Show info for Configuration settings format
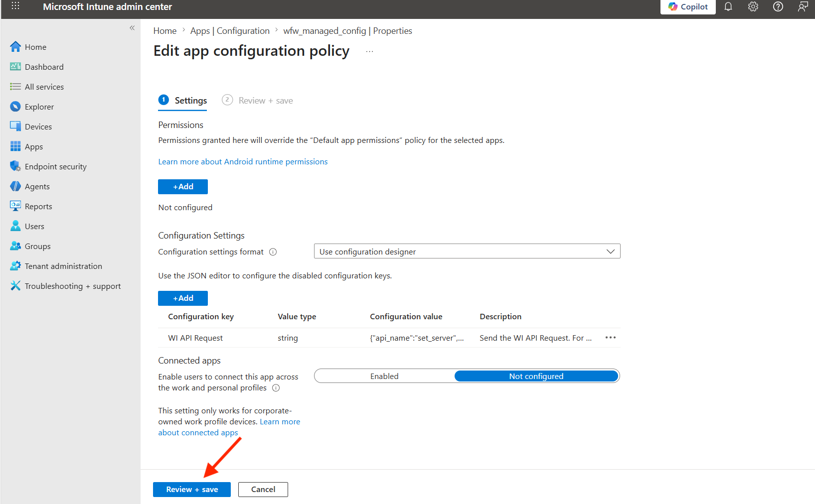 (x=273, y=252)
